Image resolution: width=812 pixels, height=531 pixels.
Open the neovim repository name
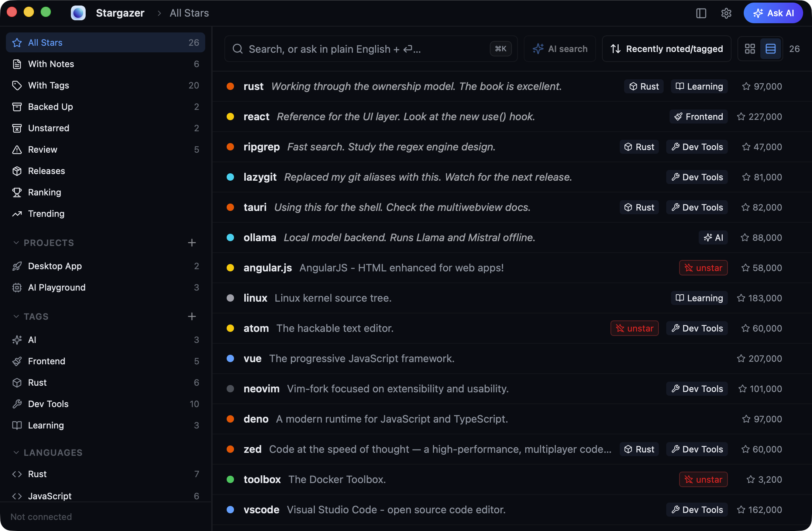coord(261,389)
